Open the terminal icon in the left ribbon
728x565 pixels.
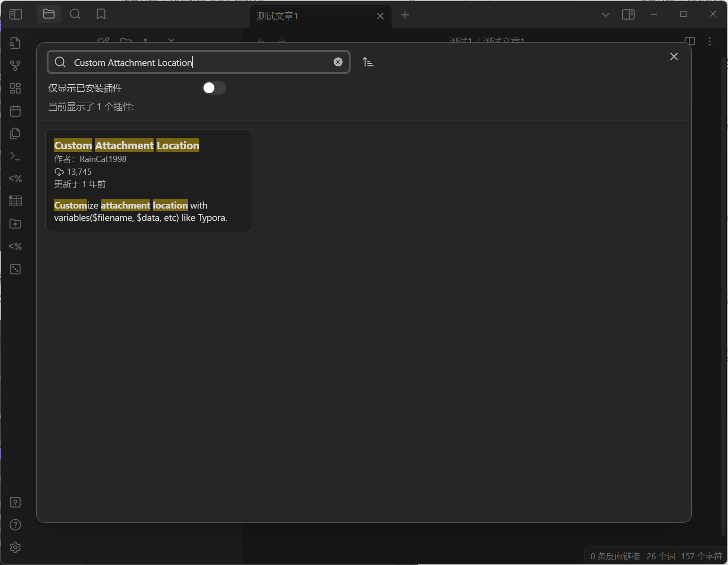(15, 156)
